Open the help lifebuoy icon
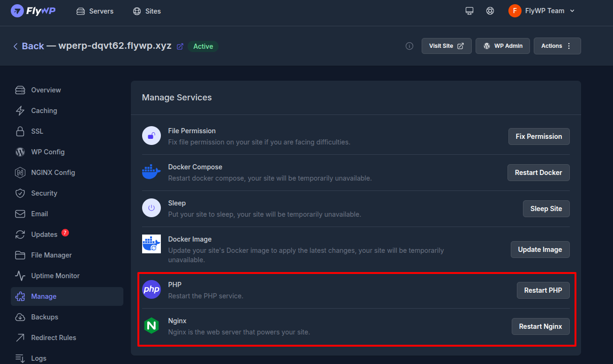Screen dimensions: 613x364 coord(490,11)
